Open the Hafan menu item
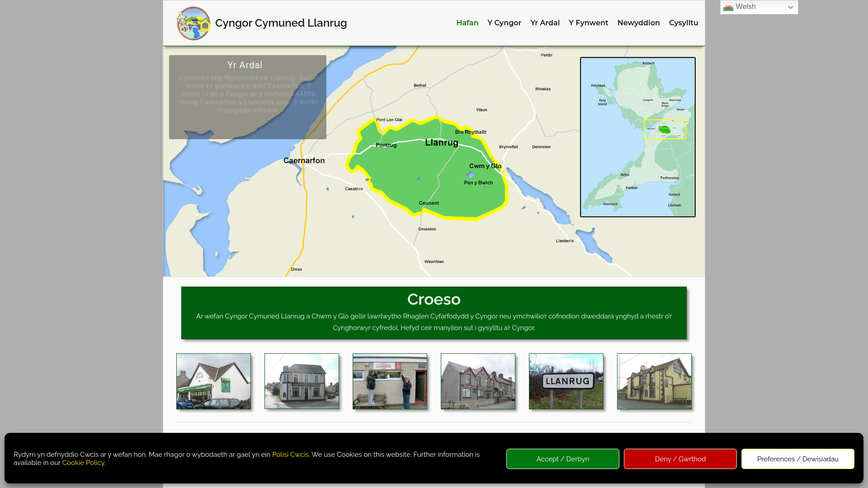This screenshot has height=488, width=868. [x=467, y=23]
